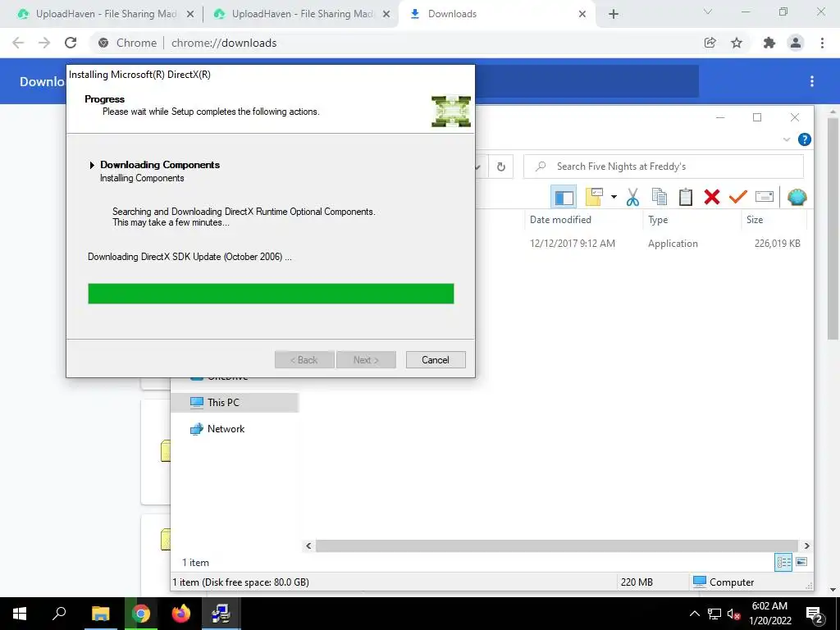Image resolution: width=840 pixels, height=630 pixels.
Task: Click the 'Computer' status bar entry
Action: point(724,582)
